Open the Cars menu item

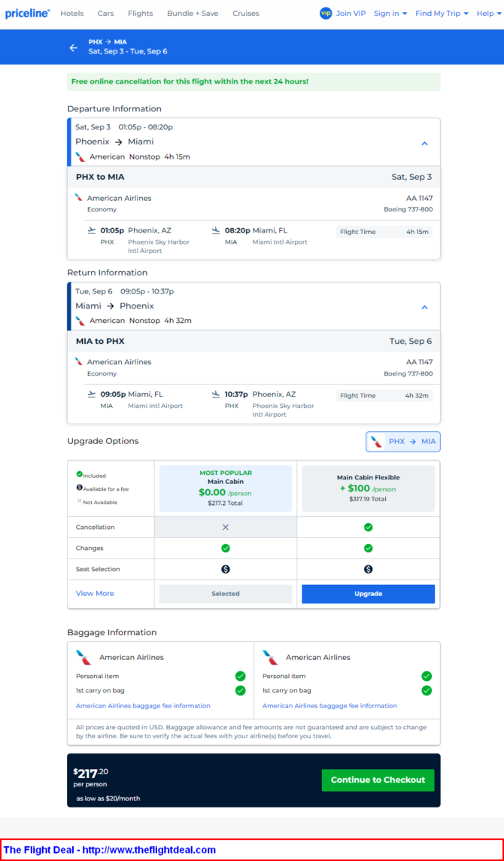tap(106, 14)
